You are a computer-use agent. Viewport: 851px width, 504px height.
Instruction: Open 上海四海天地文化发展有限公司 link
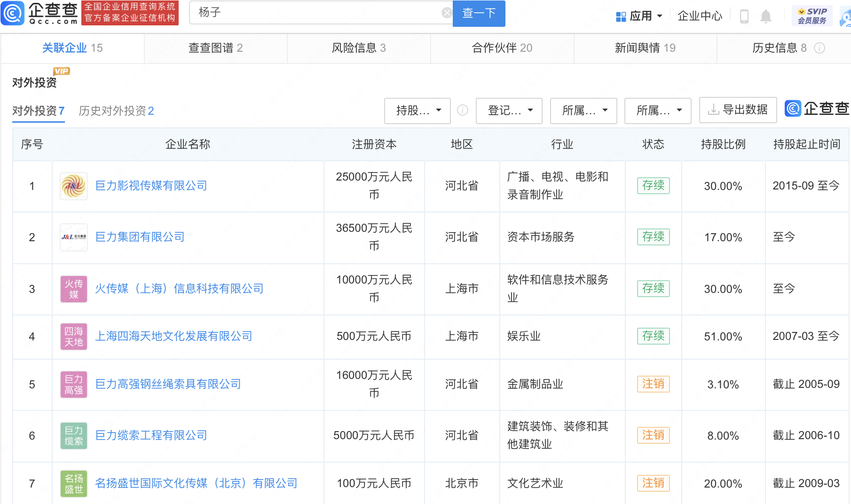pyautogui.click(x=173, y=336)
